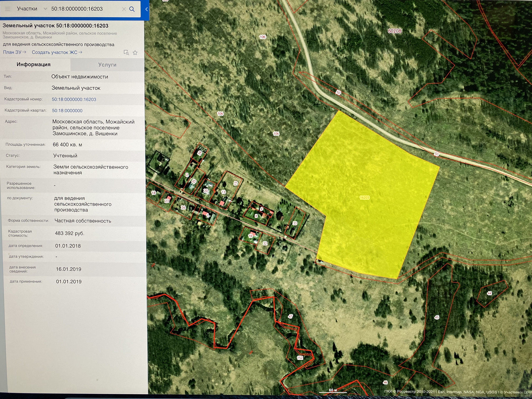Select parcel 33 on the map
The image size is (532, 399).
coord(295,223)
